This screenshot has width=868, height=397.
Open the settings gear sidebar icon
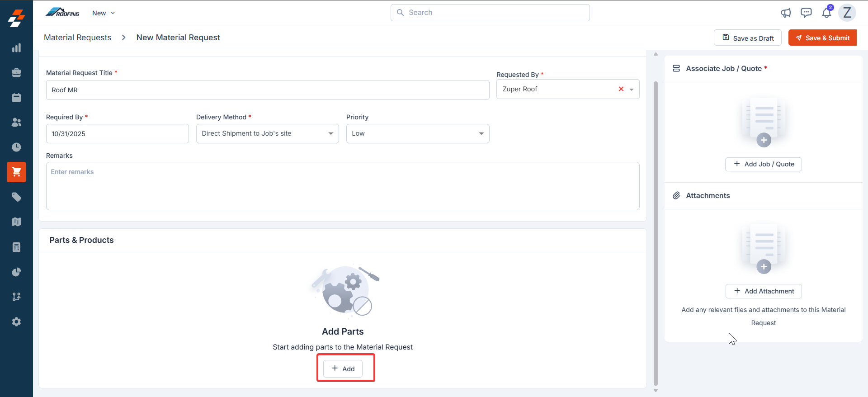point(16,321)
